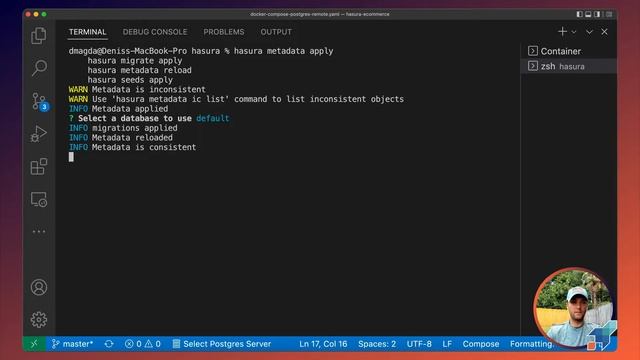Click presenter webcam thumbnail
This screenshot has height=360, width=640.
point(574,308)
